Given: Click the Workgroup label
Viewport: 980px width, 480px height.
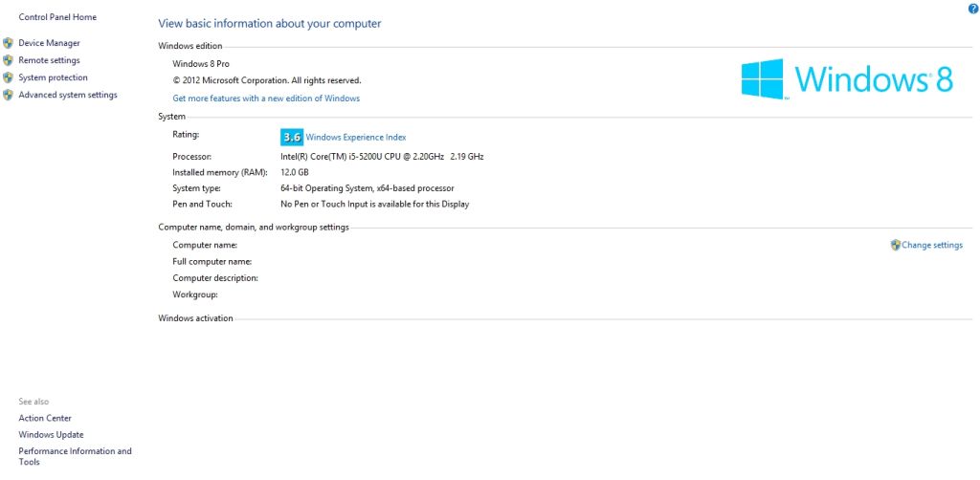Looking at the screenshot, I should click(x=195, y=295).
